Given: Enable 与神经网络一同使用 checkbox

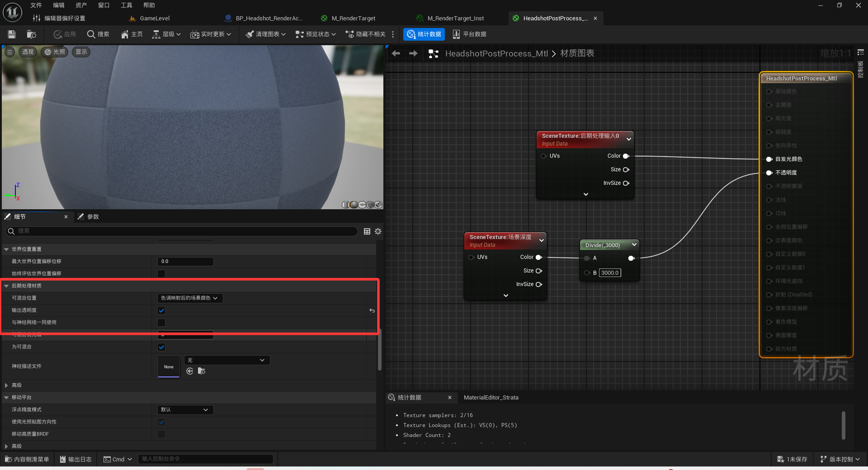Looking at the screenshot, I should (x=161, y=323).
